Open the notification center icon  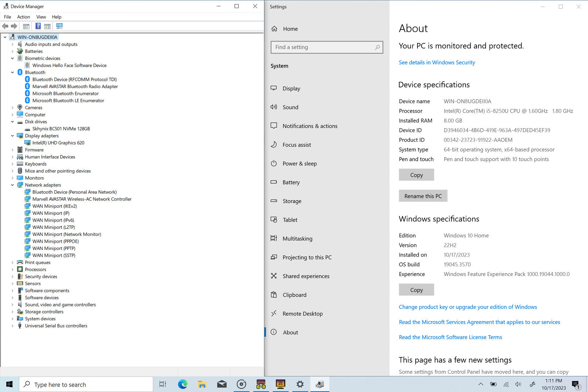click(x=576, y=385)
